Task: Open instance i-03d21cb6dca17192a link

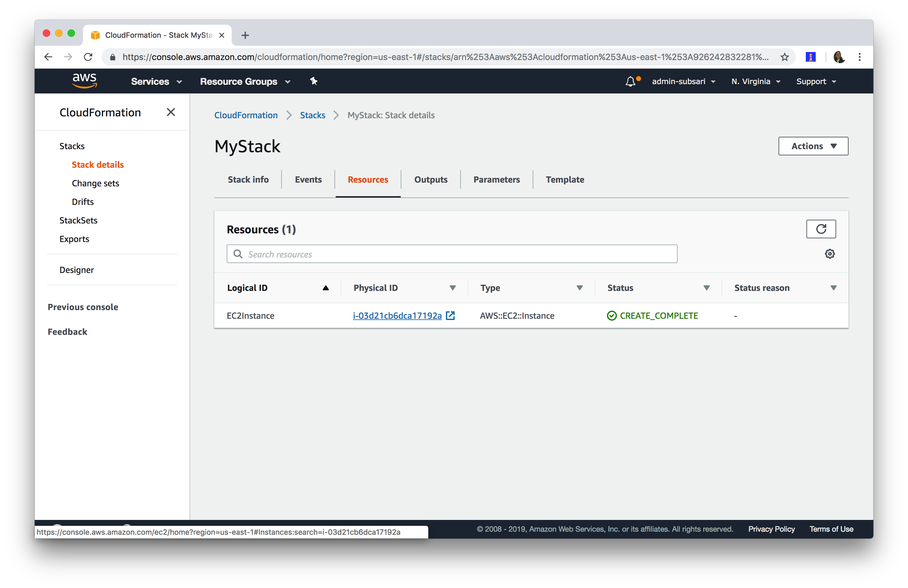Action: pyautogui.click(x=397, y=316)
